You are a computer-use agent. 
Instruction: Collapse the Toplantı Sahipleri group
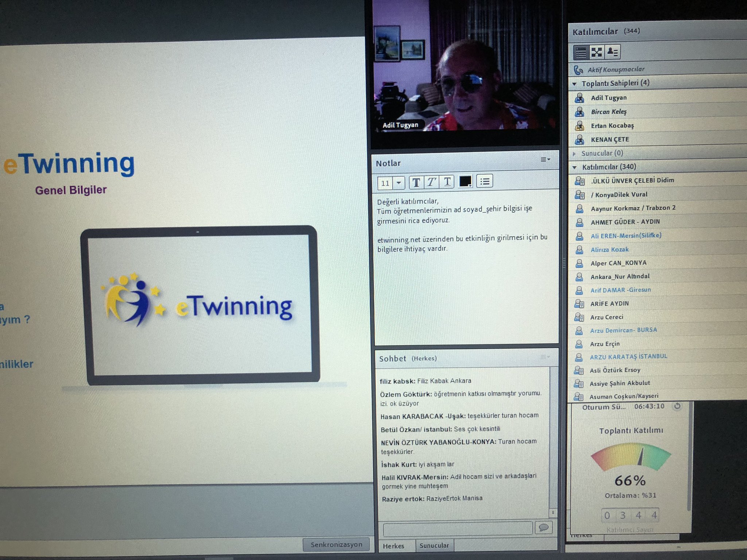[574, 84]
